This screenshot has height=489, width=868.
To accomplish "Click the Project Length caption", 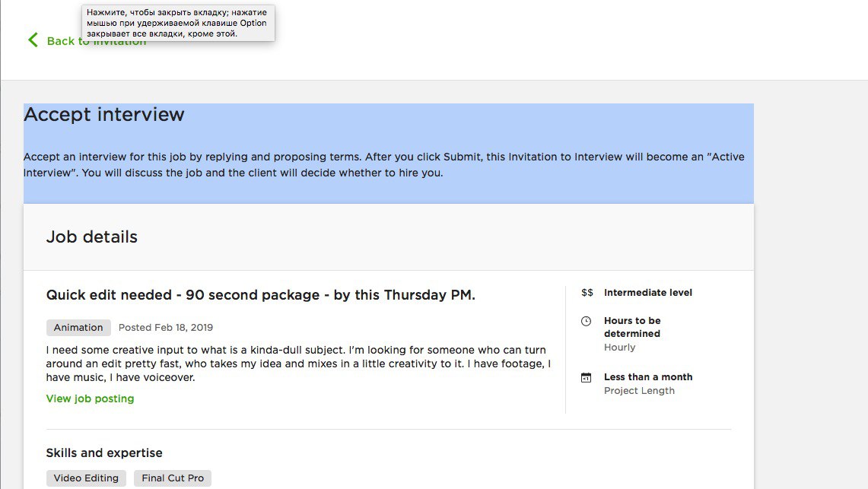I will pos(639,391).
